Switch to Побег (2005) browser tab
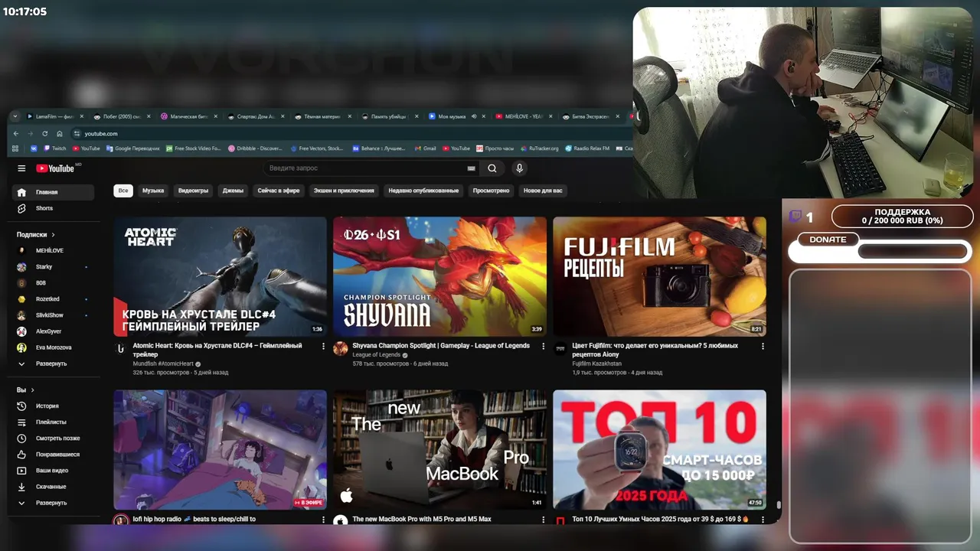The height and width of the screenshot is (551, 980). pyautogui.click(x=121, y=116)
